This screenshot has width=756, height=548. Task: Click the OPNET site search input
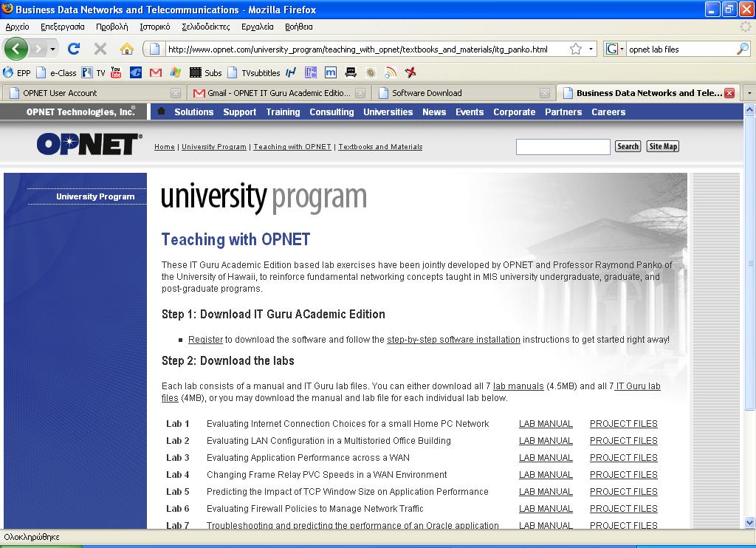click(563, 147)
